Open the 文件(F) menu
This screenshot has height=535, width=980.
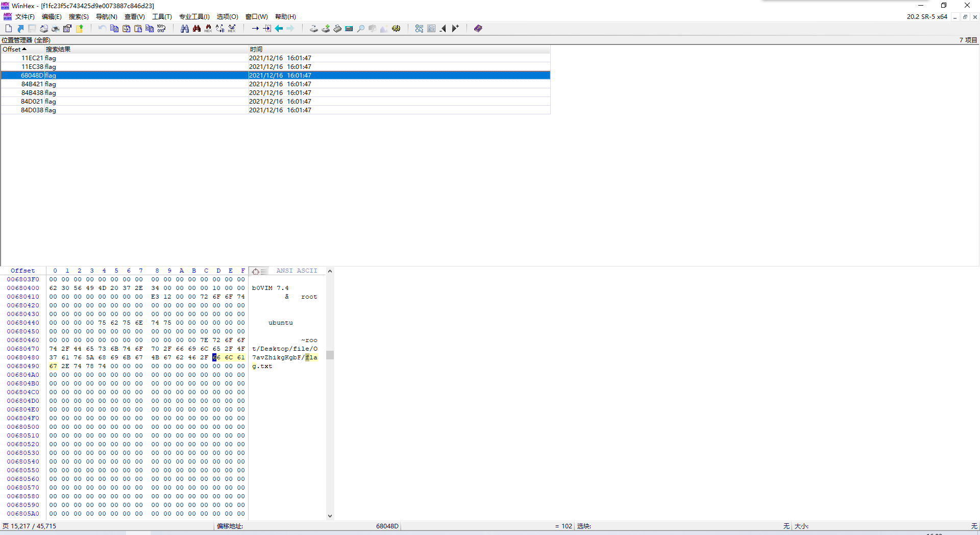click(25, 17)
